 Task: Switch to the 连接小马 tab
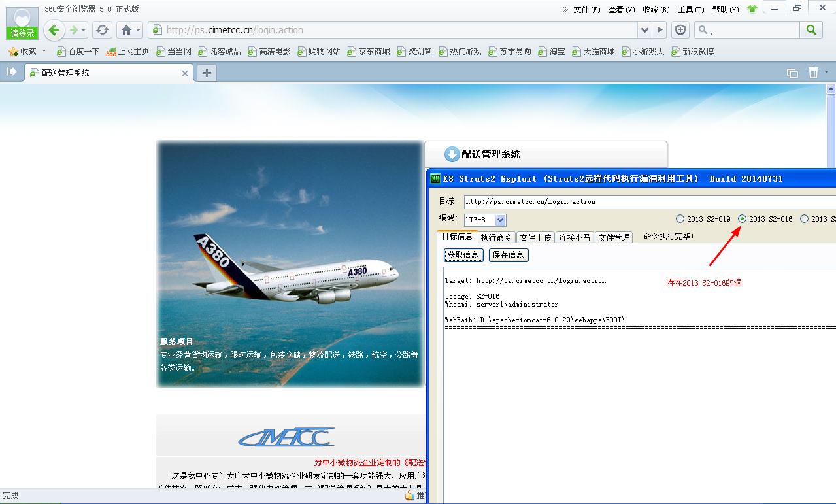tap(575, 237)
